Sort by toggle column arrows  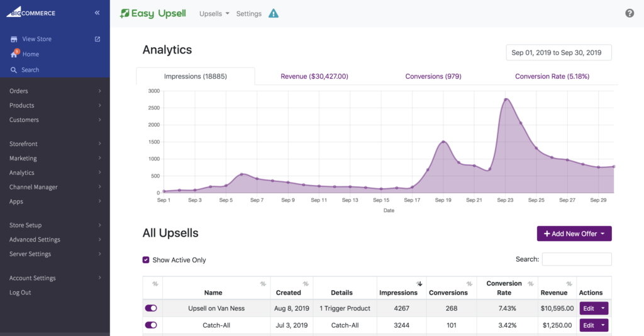pos(155,284)
